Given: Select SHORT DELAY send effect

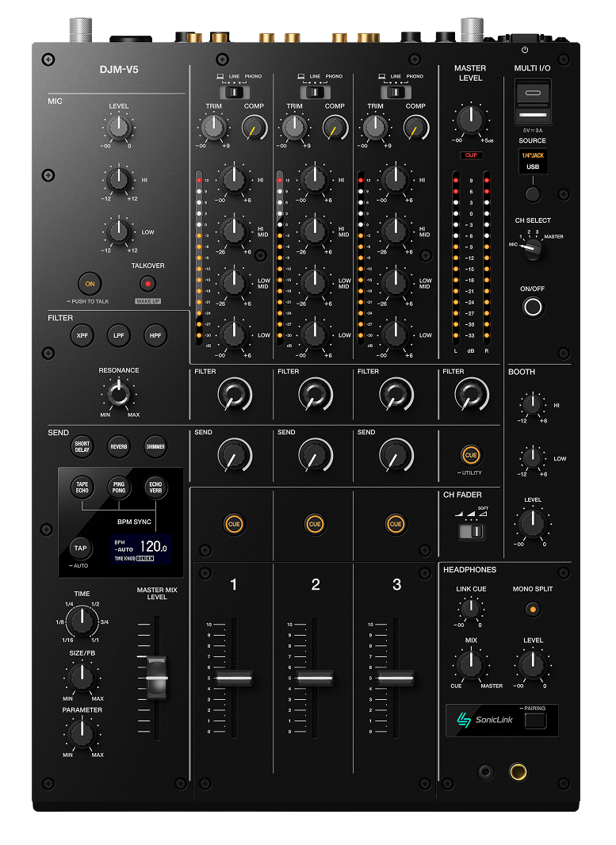Looking at the screenshot, I should [x=82, y=447].
